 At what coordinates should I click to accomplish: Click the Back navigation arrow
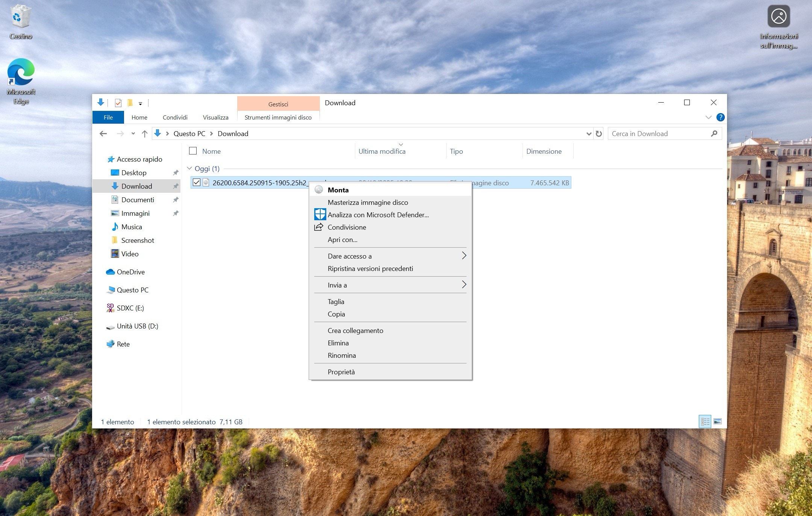point(103,134)
